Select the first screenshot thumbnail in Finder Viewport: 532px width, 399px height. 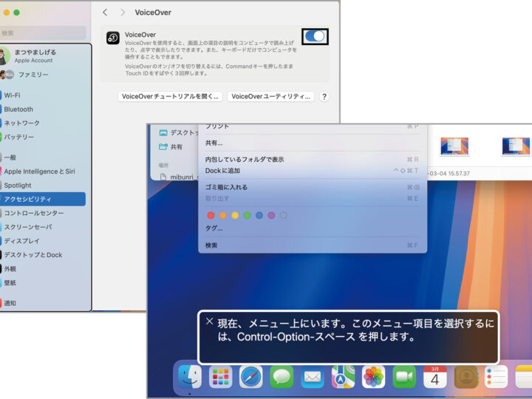click(x=454, y=146)
